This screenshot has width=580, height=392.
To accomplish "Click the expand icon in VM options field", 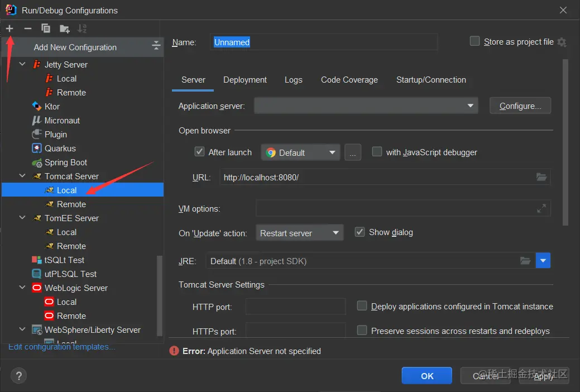I will [541, 209].
